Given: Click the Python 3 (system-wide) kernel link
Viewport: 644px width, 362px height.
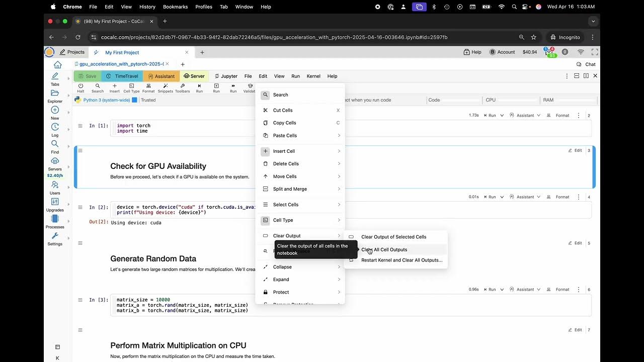Looking at the screenshot, I should (x=106, y=100).
